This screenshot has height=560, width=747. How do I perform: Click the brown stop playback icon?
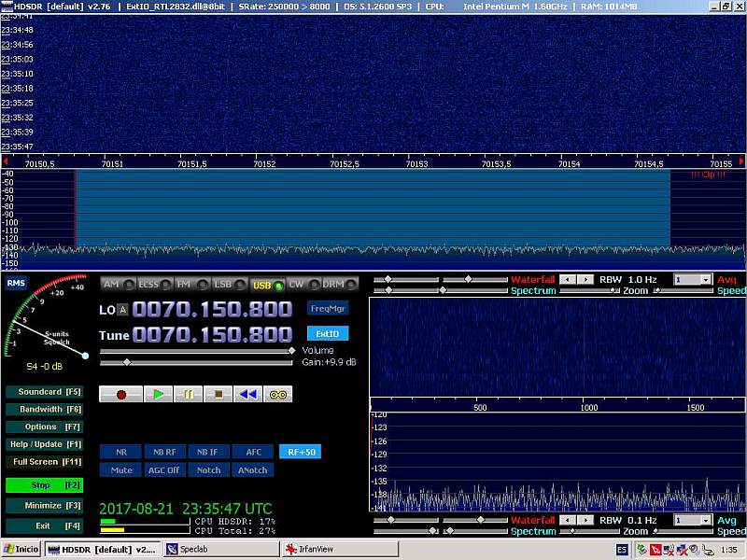tap(218, 395)
